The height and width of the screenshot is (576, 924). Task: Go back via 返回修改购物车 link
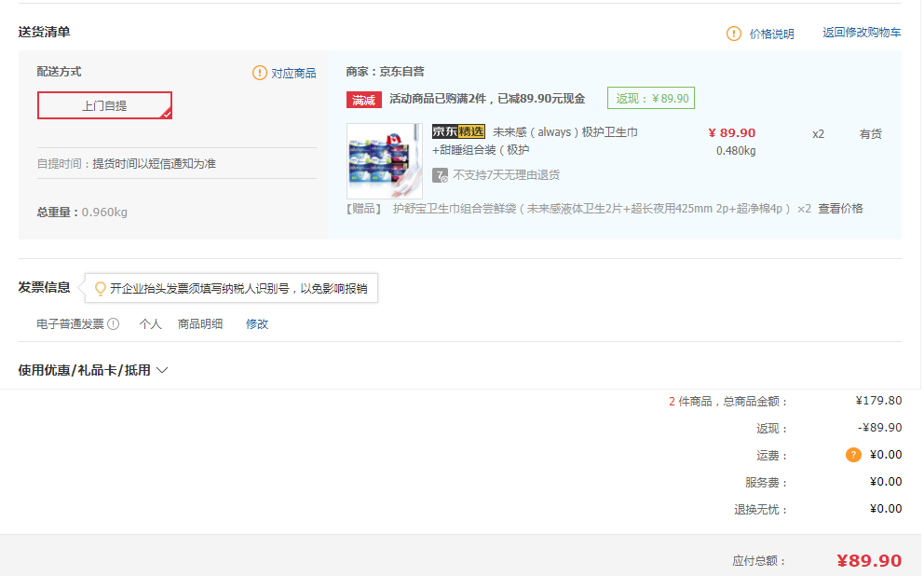coord(862,33)
